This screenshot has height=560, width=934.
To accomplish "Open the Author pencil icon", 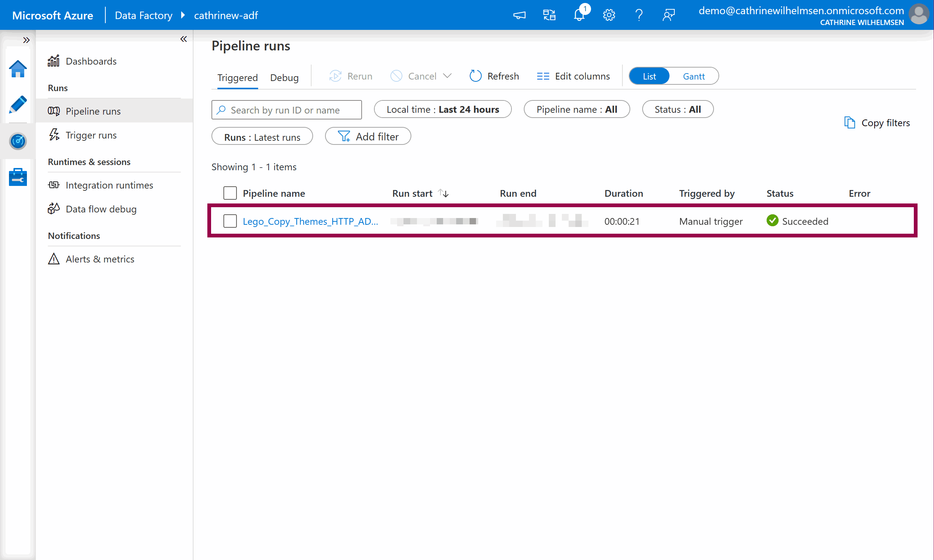I will (x=18, y=105).
